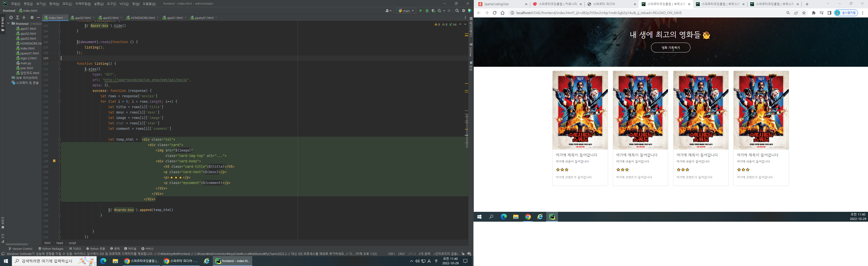868x266 pixels.
Task: Collapse all icon in project panel toolbar
Action: 24,17
